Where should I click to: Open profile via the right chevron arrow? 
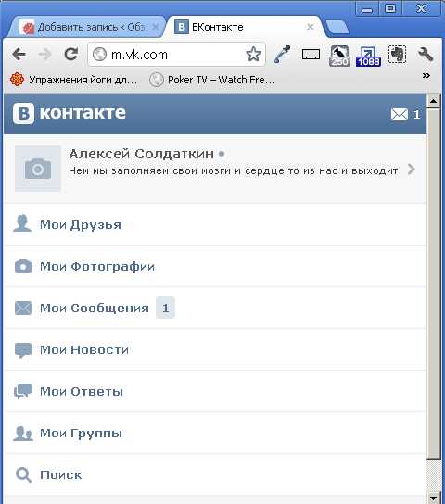pos(411,169)
